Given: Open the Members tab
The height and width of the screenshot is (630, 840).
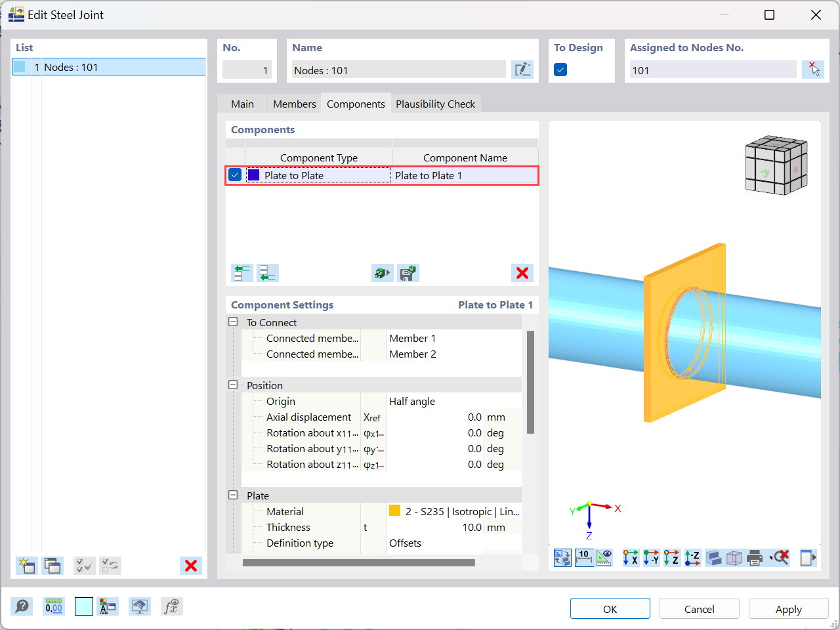Looking at the screenshot, I should [293, 103].
